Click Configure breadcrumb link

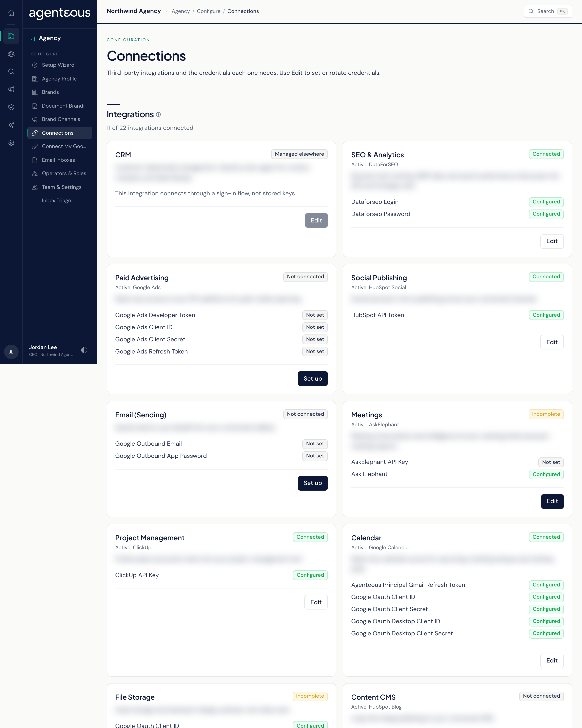coord(209,11)
